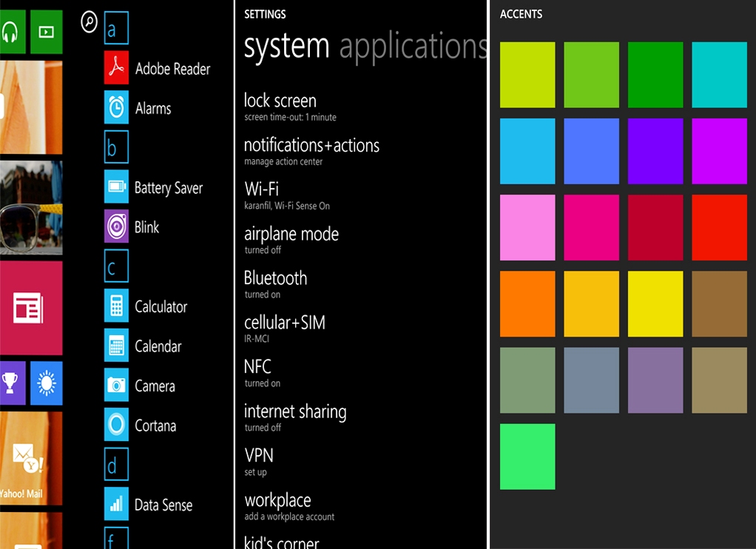Pick the amber accent color
The height and width of the screenshot is (549, 756).
(591, 303)
